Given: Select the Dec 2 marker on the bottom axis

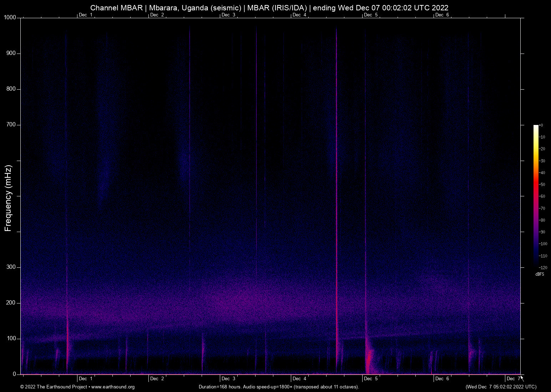Looking at the screenshot, I should [157, 378].
